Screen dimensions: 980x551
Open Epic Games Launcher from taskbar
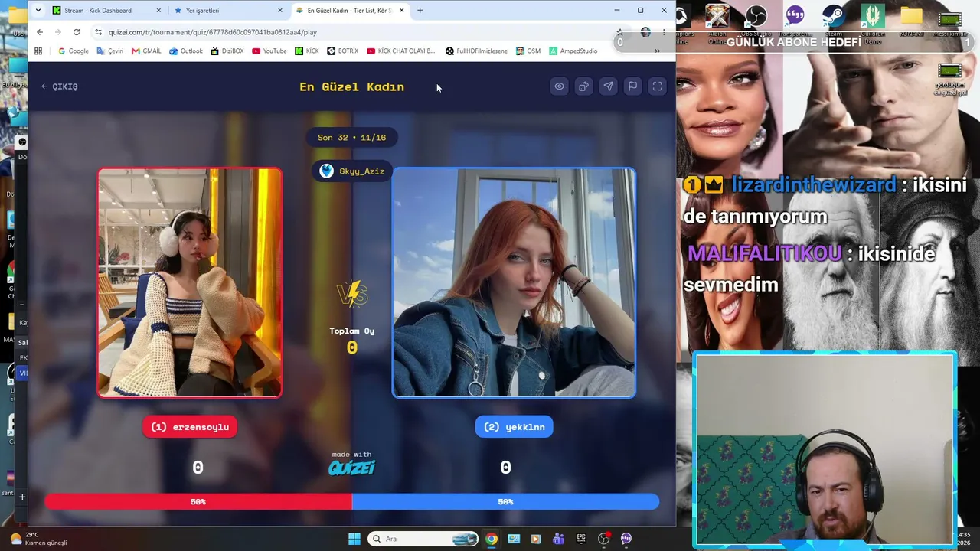pyautogui.click(x=581, y=539)
